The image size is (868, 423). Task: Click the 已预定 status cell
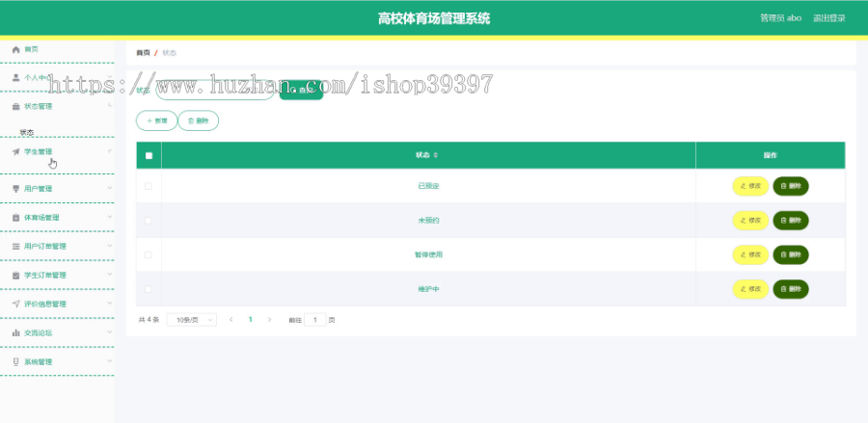(428, 186)
